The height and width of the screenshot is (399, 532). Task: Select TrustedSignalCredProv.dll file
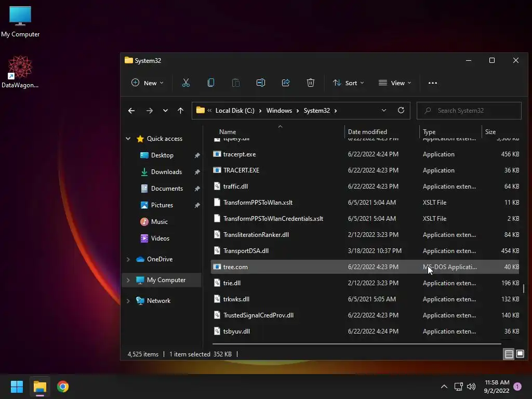[x=365, y=315]
